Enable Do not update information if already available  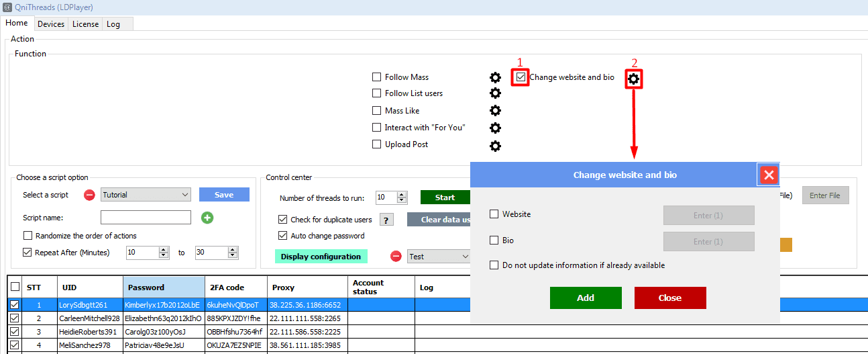494,265
